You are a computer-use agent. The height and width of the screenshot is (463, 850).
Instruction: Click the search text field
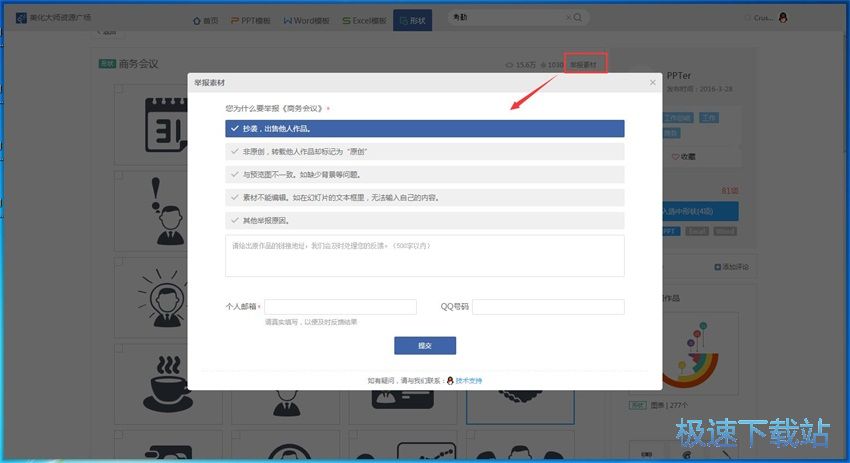[507, 17]
